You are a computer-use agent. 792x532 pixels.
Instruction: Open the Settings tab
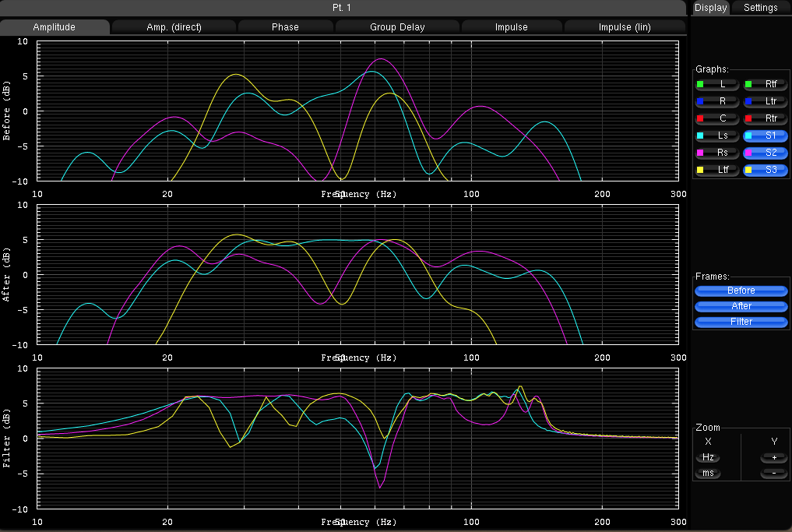point(760,8)
